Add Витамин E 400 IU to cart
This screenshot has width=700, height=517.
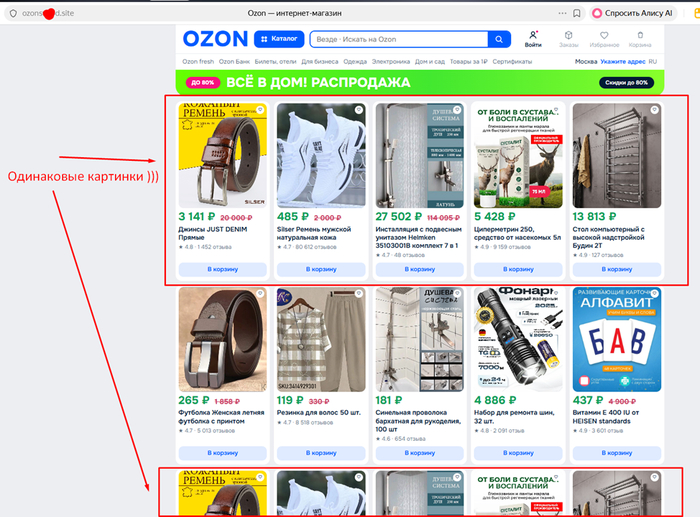[x=617, y=453]
